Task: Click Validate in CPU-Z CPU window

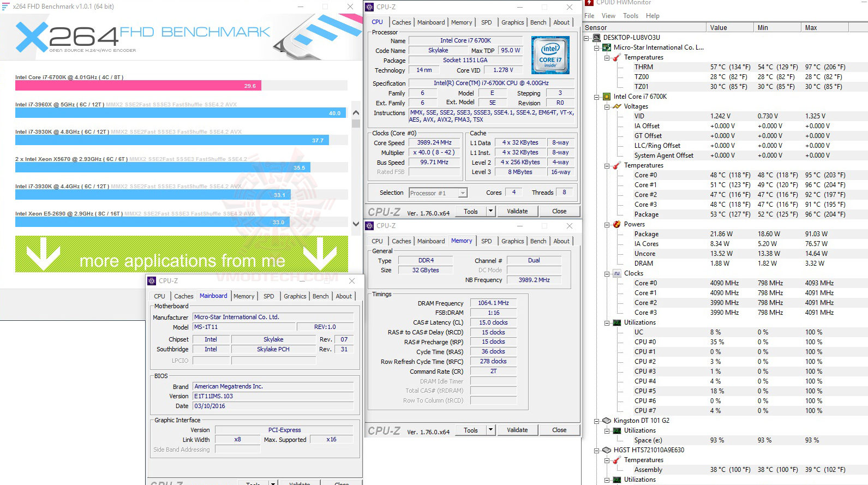Action: click(517, 211)
